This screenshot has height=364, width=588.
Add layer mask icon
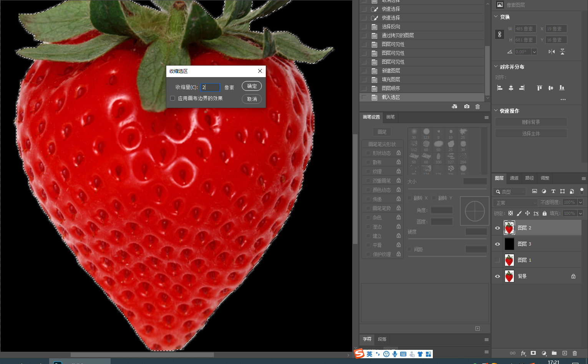[533, 353]
